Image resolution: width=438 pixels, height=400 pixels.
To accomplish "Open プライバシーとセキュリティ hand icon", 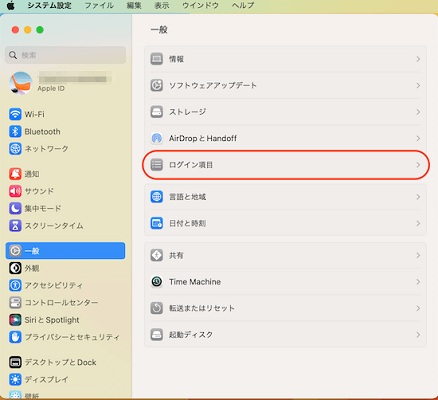I will coord(15,337).
